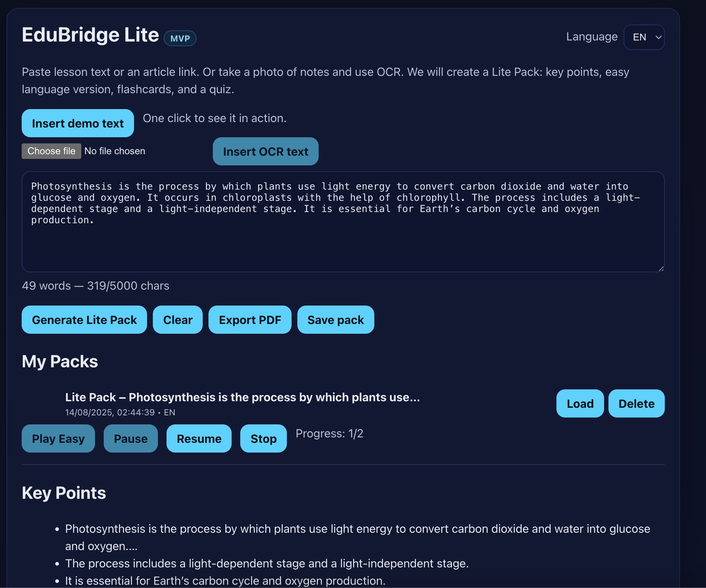
Task: Click Generate Lite Pack
Action: 84,320
